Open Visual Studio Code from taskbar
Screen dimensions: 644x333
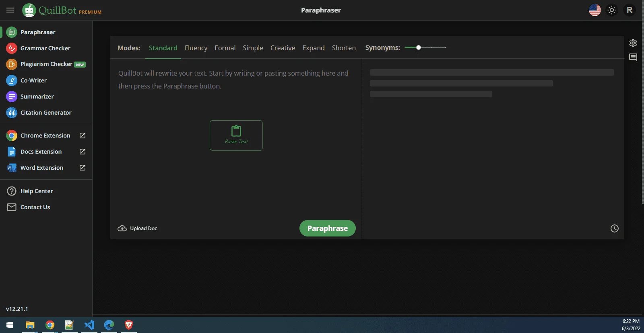[x=89, y=325]
